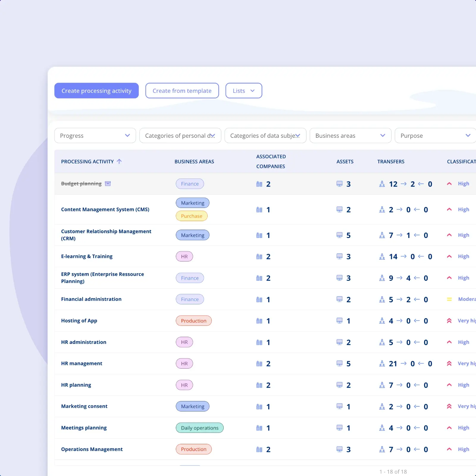Click Create from template button
The image size is (476, 476).
[182, 91]
